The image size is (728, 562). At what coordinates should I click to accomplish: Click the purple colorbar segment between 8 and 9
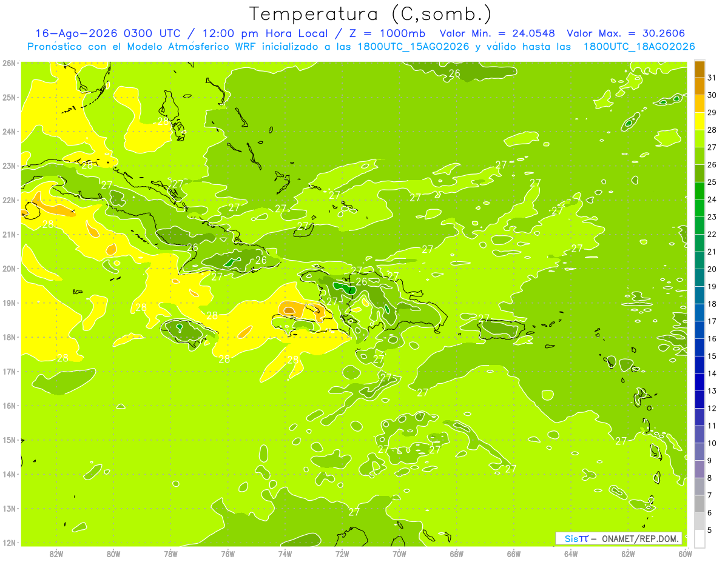[x=699, y=469]
